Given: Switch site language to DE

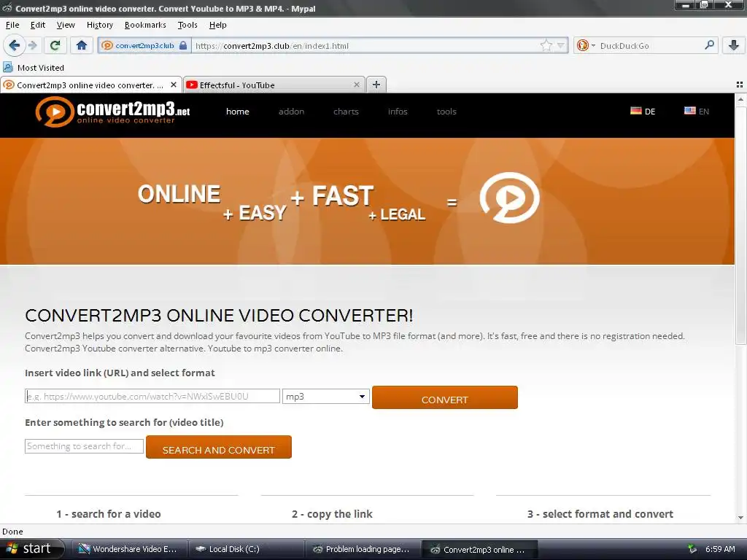Looking at the screenshot, I should coord(650,112).
